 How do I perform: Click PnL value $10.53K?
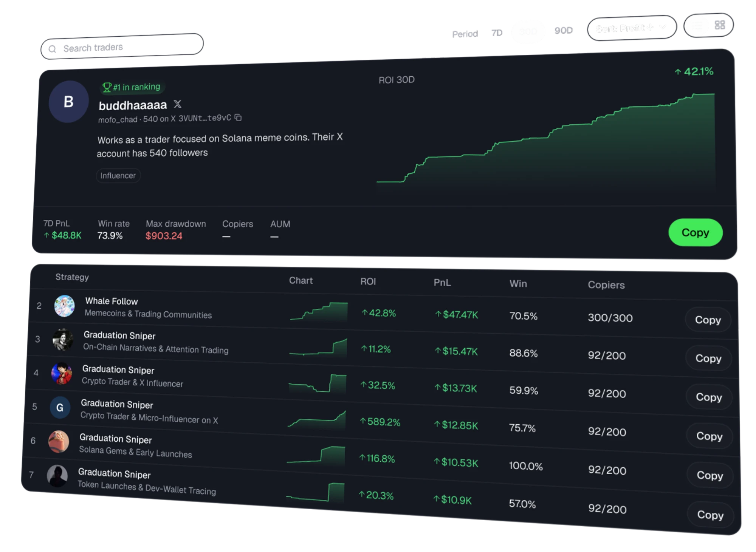(456, 462)
